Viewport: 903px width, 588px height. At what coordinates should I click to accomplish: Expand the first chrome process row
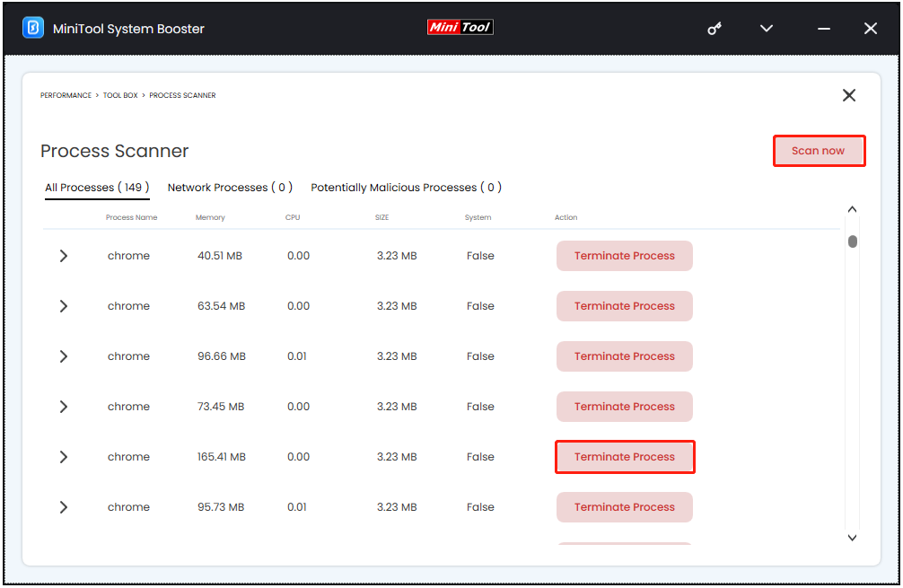point(63,256)
